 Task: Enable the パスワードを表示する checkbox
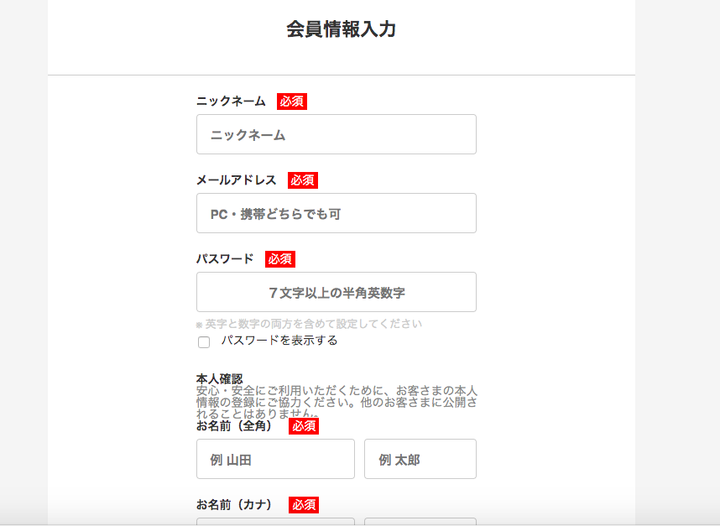pos(204,342)
